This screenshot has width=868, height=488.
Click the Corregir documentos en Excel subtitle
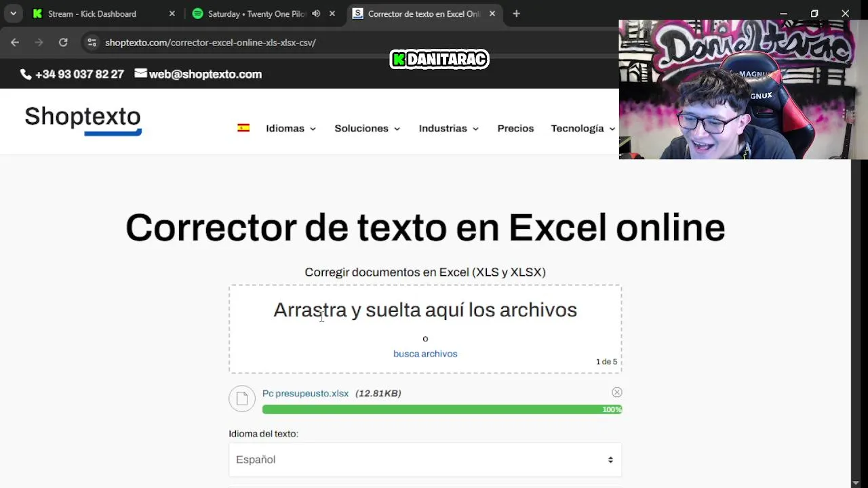[425, 272]
